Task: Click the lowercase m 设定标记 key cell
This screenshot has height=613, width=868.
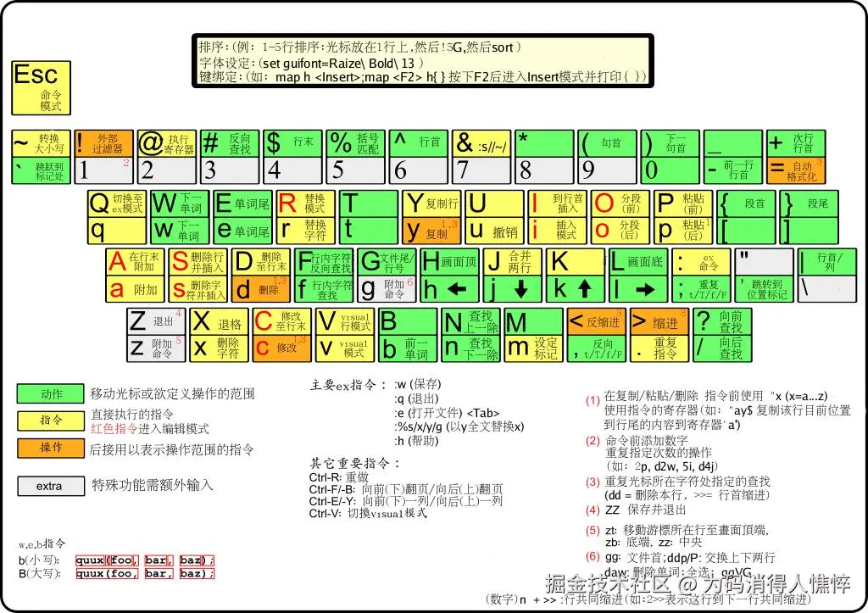Action: coord(534,348)
